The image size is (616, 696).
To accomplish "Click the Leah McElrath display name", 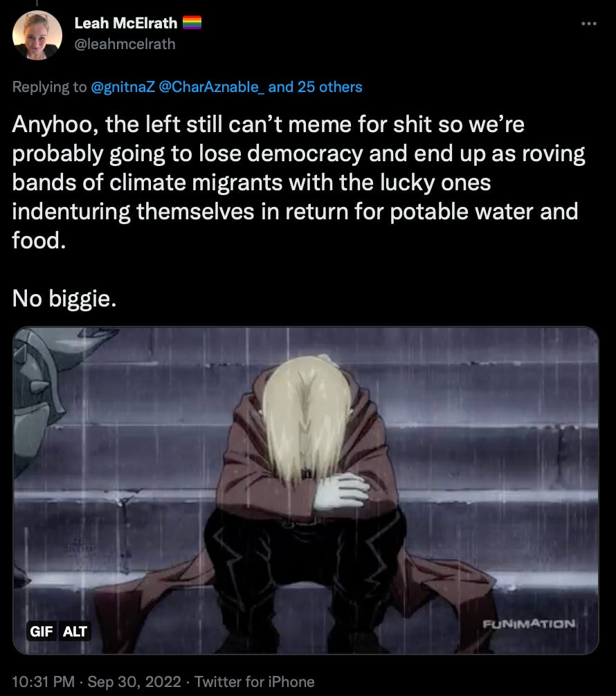I will click(x=126, y=23).
